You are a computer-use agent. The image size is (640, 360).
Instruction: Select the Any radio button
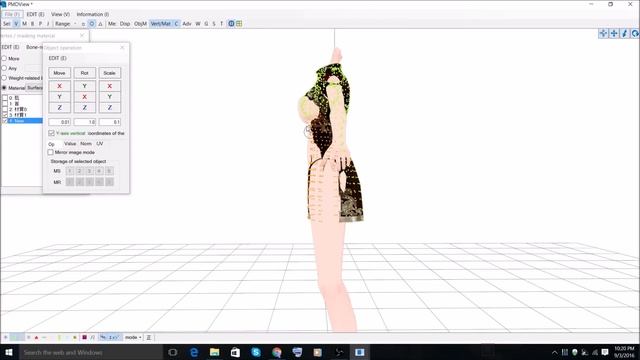tap(4, 69)
